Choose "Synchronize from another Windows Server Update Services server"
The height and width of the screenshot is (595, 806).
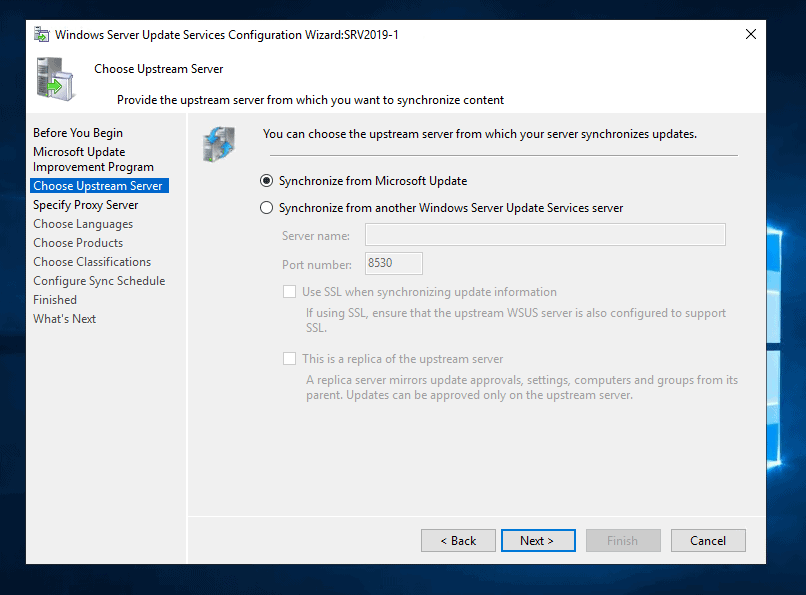[x=266, y=207]
